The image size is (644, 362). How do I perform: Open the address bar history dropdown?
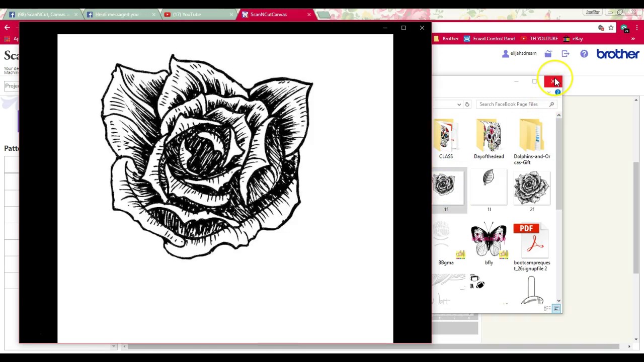click(459, 104)
